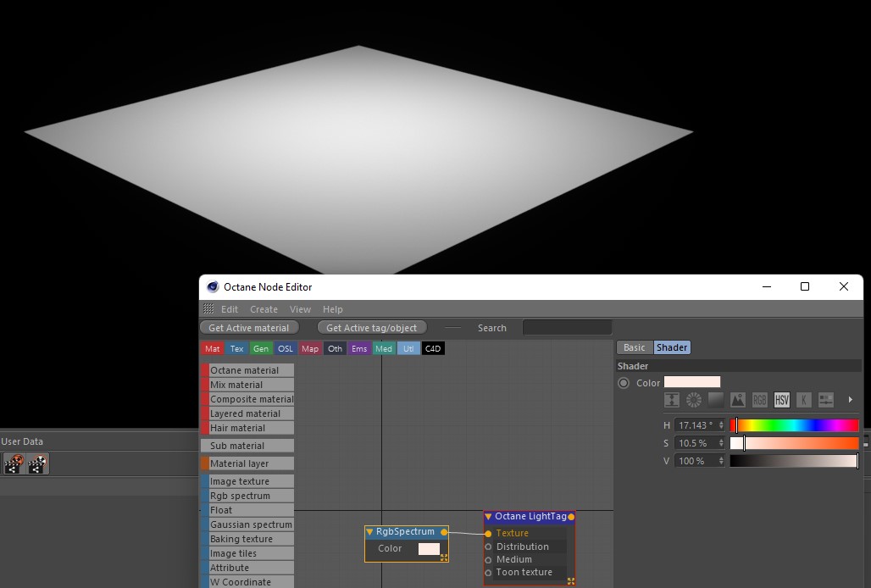Viewport: 871px width, 588px height.
Task: Add a Composite material node
Action: coord(247,399)
